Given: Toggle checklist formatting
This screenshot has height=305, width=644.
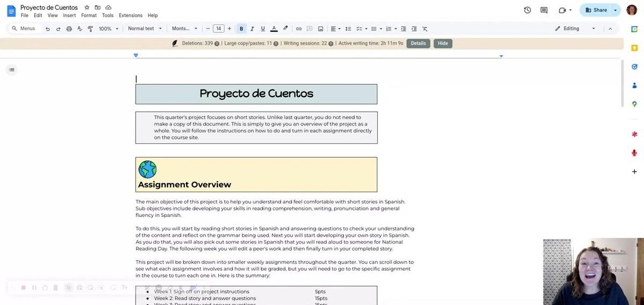Looking at the screenshot, I should [x=360, y=28].
